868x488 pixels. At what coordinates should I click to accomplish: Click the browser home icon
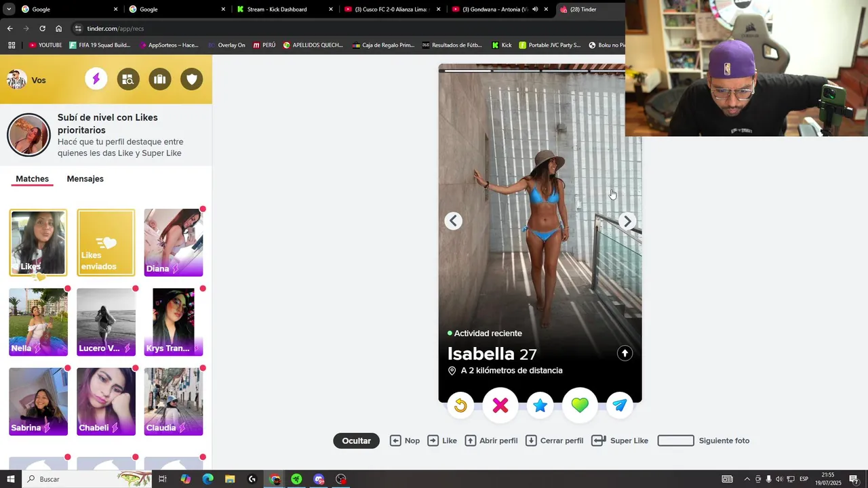click(x=58, y=28)
